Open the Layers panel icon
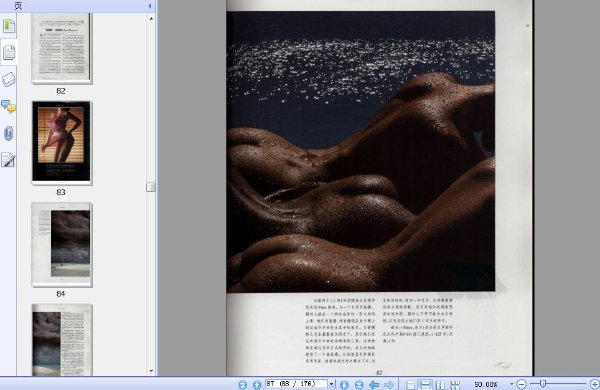 [x=8, y=79]
